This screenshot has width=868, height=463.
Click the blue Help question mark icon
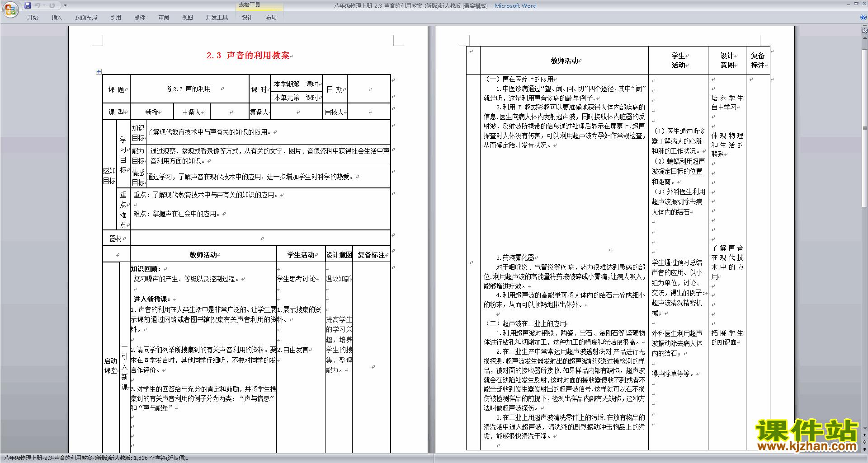863,18
